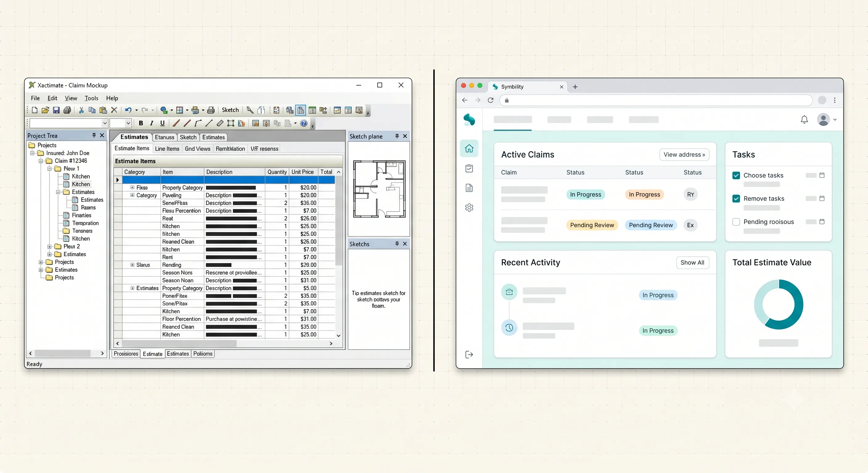Click the Floor Percention item cell
Screen dimensions: 868x473
click(x=182, y=319)
